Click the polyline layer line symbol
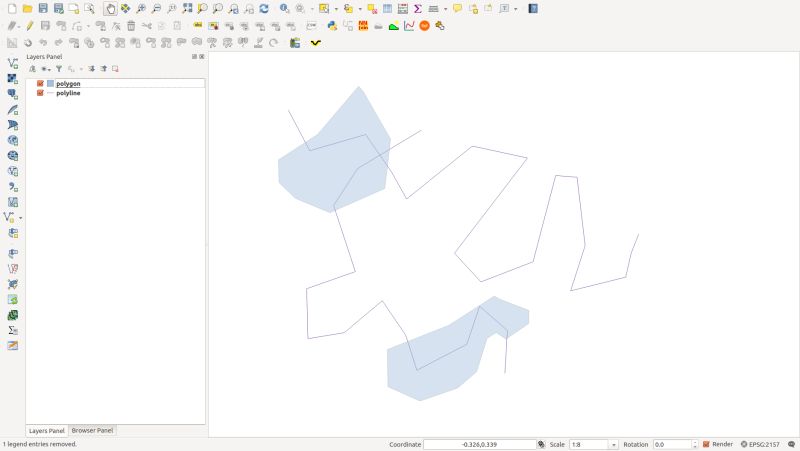This screenshot has width=800, height=451. coord(51,93)
